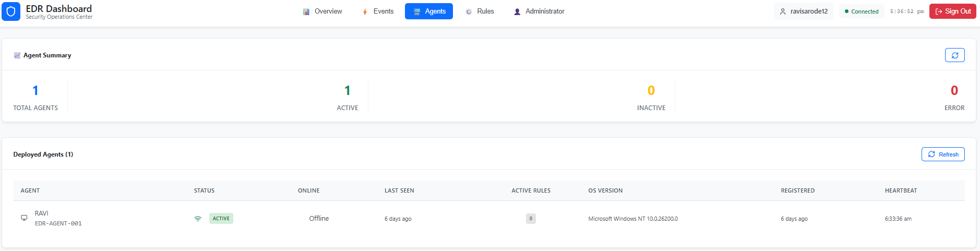Viewport: 980px width, 251px height.
Task: Click the Inactive agents count
Action: tap(651, 91)
